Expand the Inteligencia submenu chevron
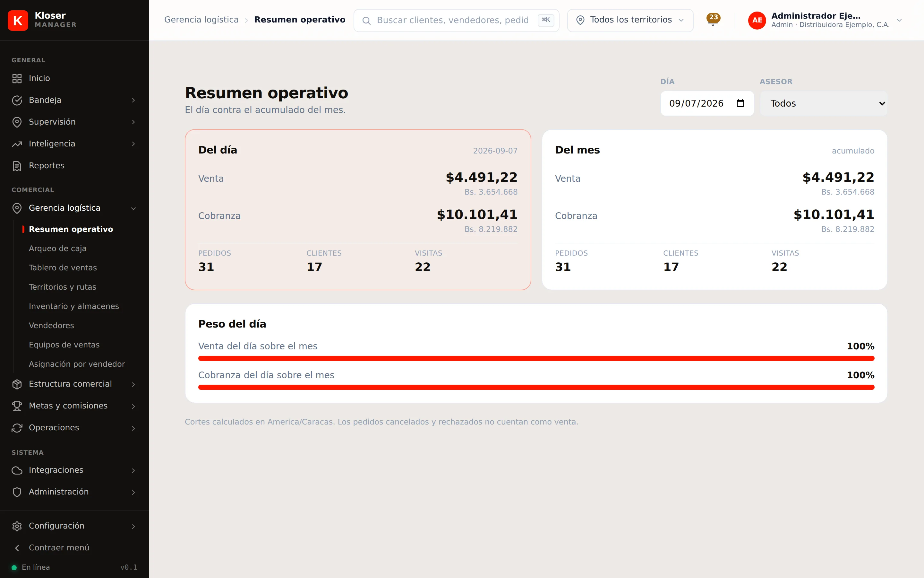 click(x=133, y=144)
